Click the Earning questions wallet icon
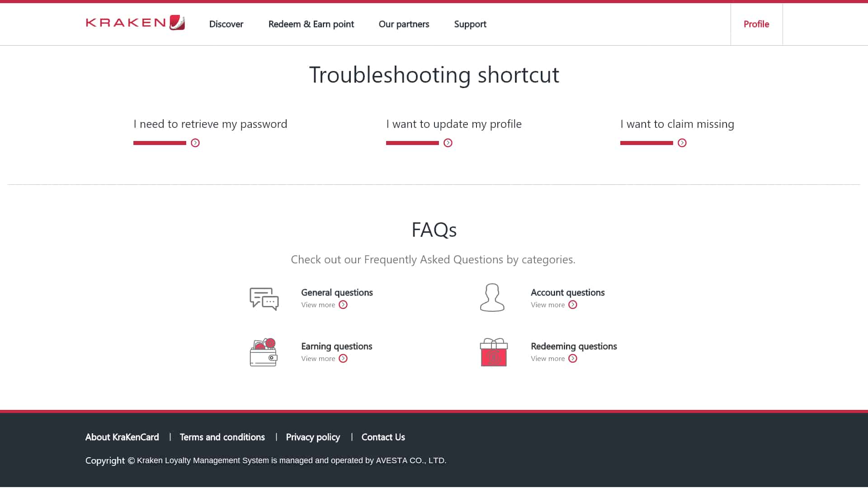Image resolution: width=868 pixels, height=488 pixels. [x=263, y=352]
